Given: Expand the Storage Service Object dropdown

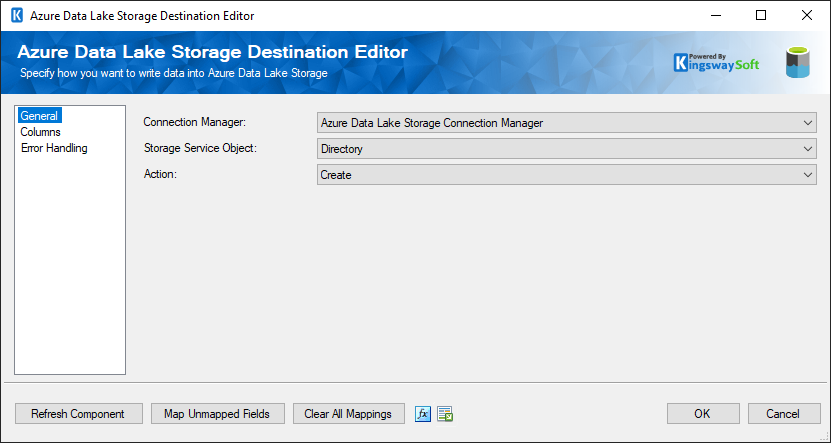Looking at the screenshot, I should (567, 149).
